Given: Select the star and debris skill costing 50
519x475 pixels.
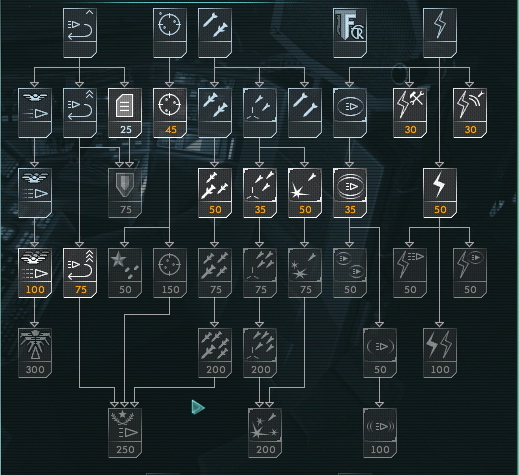Looking at the screenshot, I should pyautogui.click(x=125, y=273).
